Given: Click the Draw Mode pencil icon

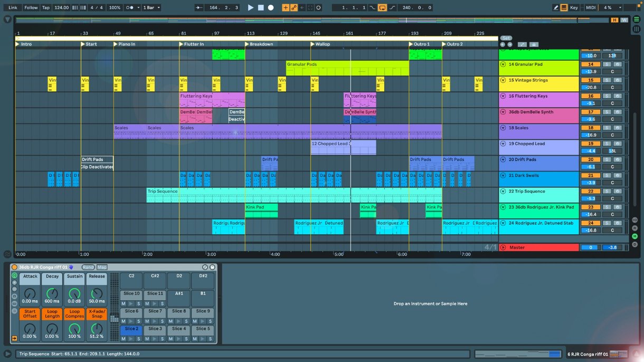Looking at the screenshot, I should pos(556,8).
